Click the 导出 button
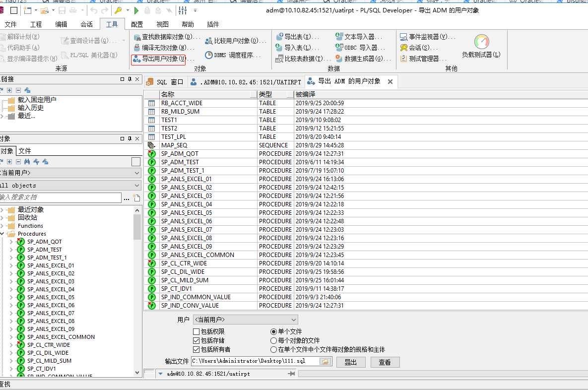 tap(351, 362)
